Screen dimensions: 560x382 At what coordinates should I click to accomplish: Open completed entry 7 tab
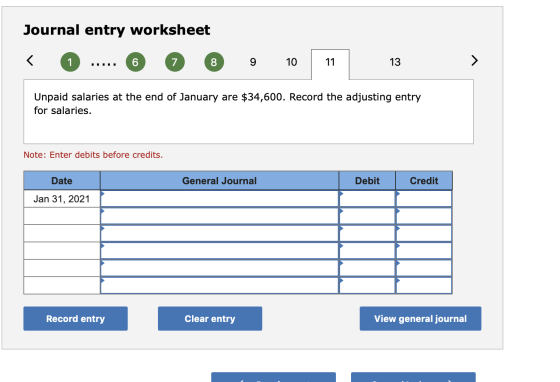tap(175, 62)
